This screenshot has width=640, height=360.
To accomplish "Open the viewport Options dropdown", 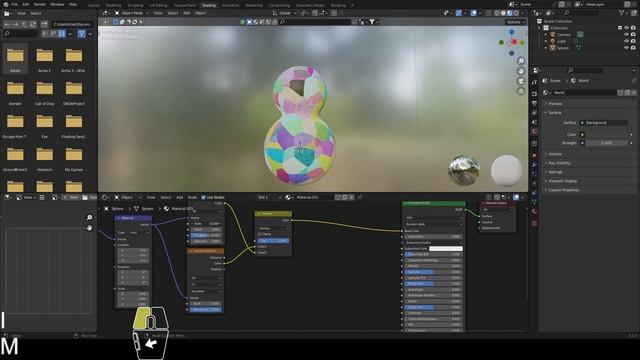I will 516,22.
